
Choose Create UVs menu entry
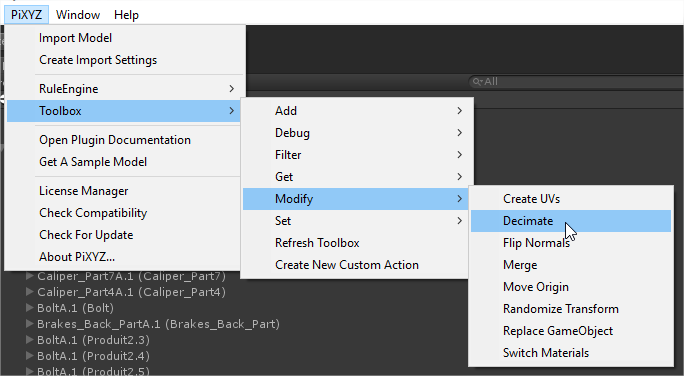(x=571, y=199)
